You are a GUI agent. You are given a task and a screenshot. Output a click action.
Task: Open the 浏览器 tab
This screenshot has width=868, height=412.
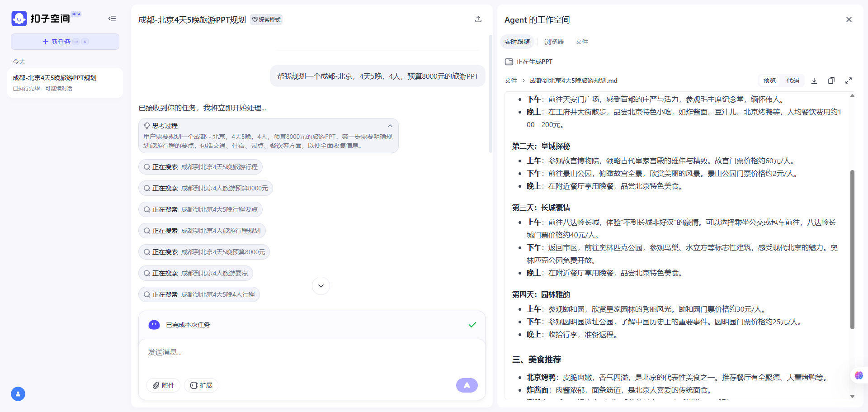[554, 42]
